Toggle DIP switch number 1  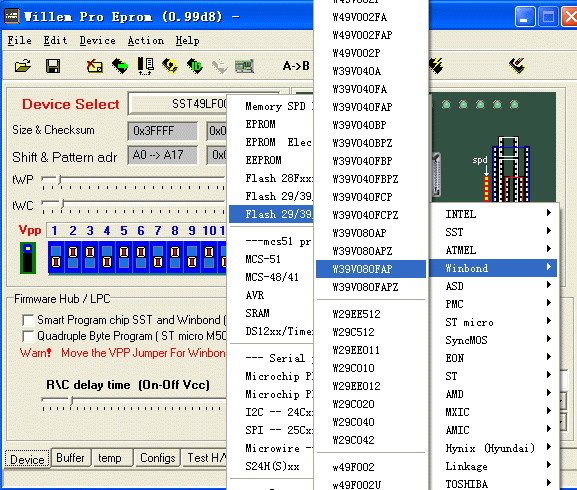(56, 257)
